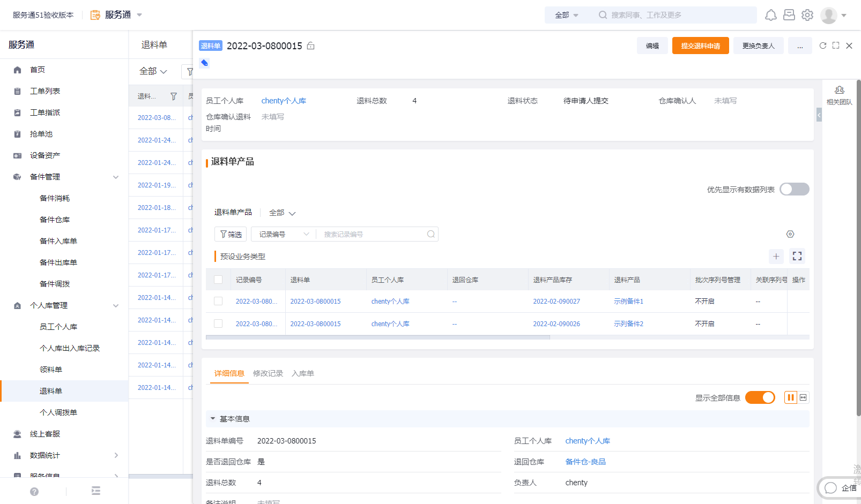Screen dimensions: 861x504
Task: Switch to the 修改记录 tab
Action: tap(268, 373)
